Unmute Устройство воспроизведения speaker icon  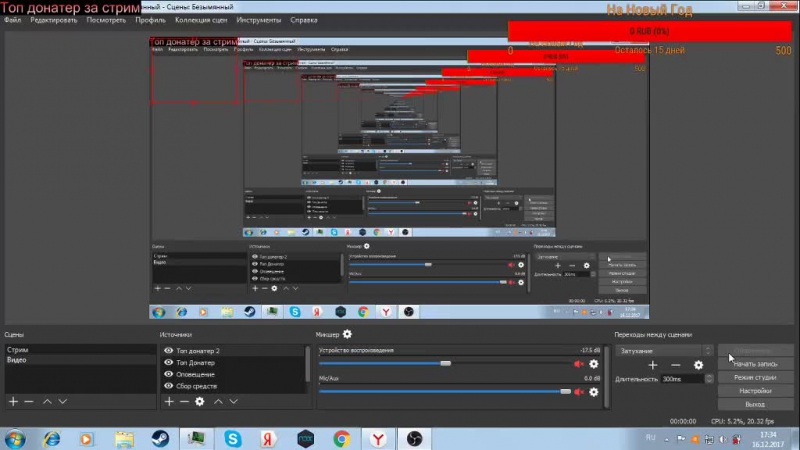(579, 364)
